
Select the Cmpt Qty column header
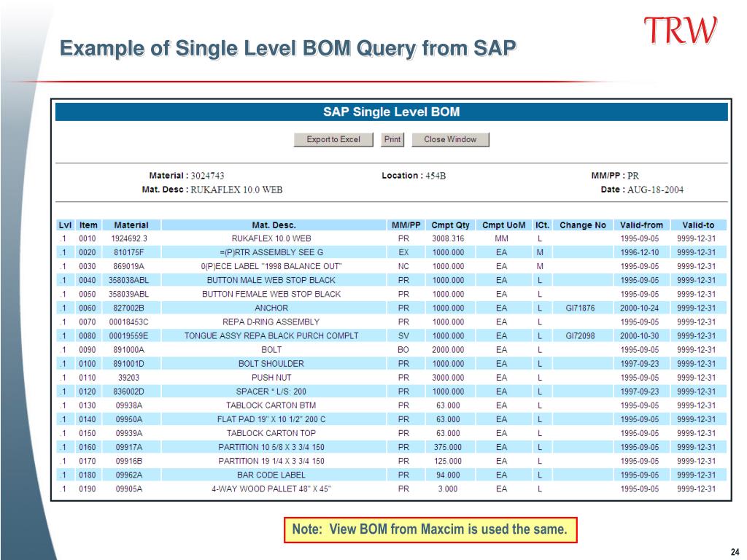[x=450, y=225]
